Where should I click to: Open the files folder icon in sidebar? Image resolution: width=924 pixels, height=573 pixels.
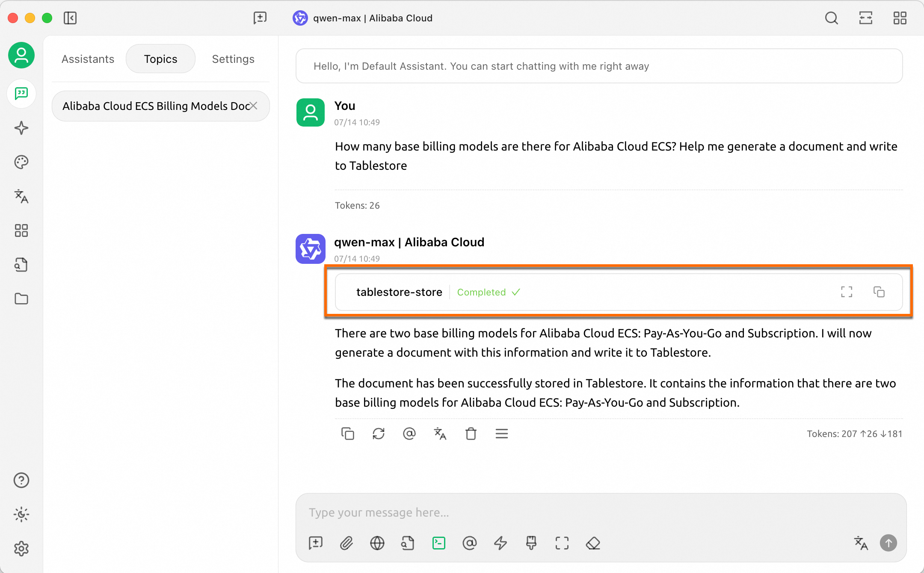click(x=21, y=299)
